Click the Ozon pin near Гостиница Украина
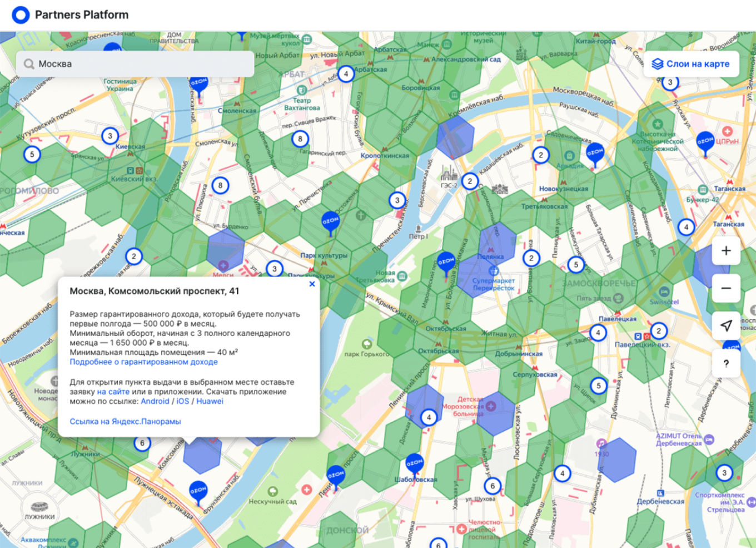The height and width of the screenshot is (548, 756). coord(198,83)
